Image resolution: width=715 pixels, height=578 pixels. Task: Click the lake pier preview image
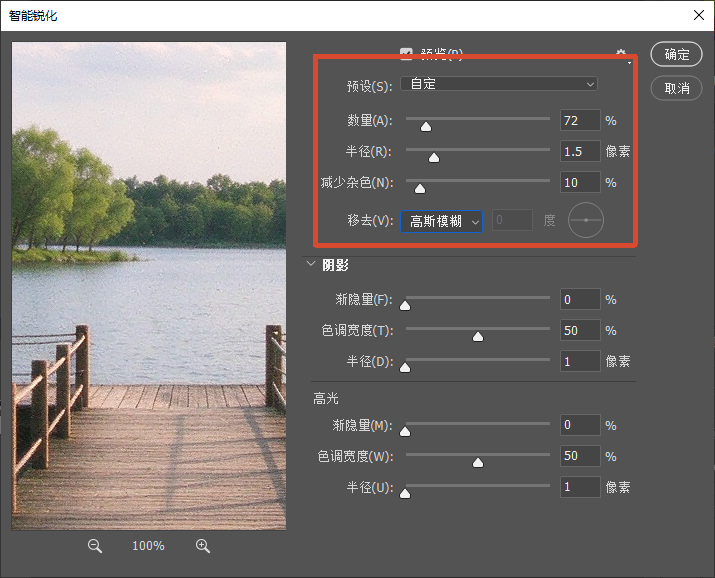pos(149,286)
